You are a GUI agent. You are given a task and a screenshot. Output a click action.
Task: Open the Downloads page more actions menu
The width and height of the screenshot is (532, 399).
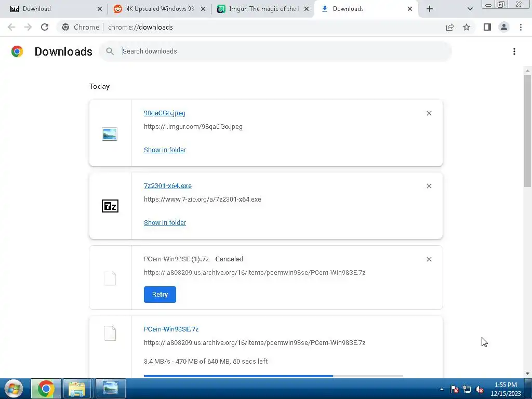click(514, 51)
